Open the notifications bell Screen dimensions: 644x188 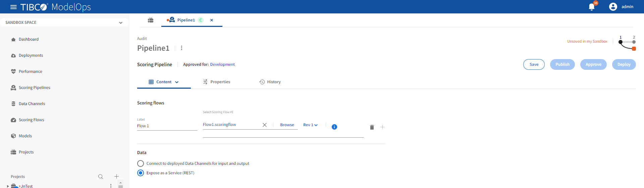(592, 7)
